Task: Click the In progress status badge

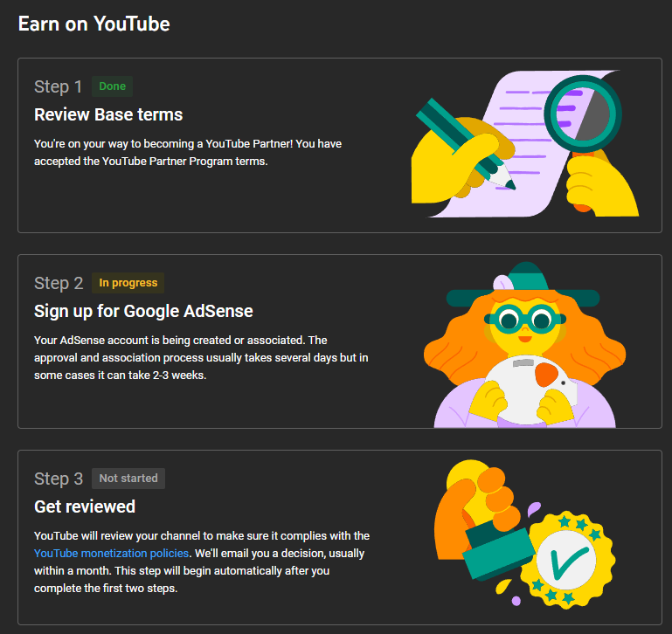Action: click(x=128, y=283)
